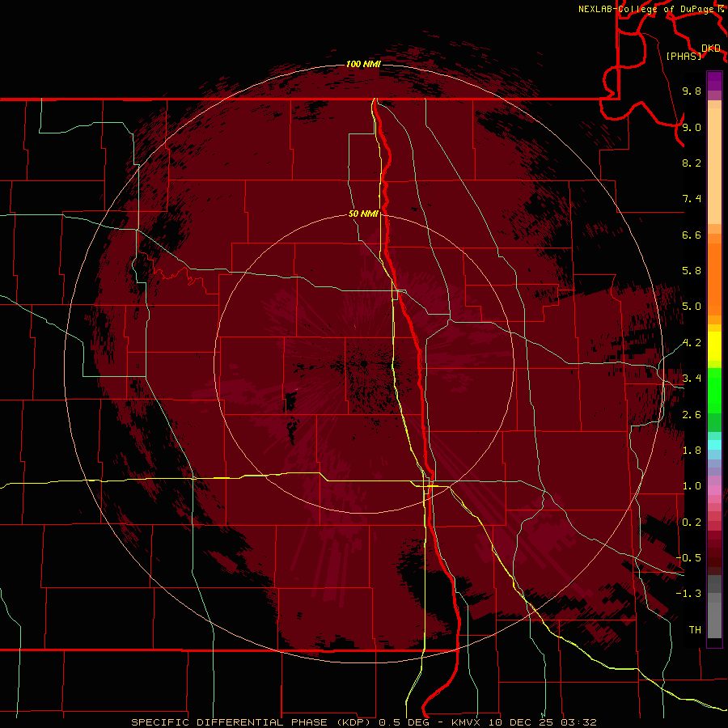Click the bright green color bar segment
The image size is (728, 728).
(x=714, y=391)
